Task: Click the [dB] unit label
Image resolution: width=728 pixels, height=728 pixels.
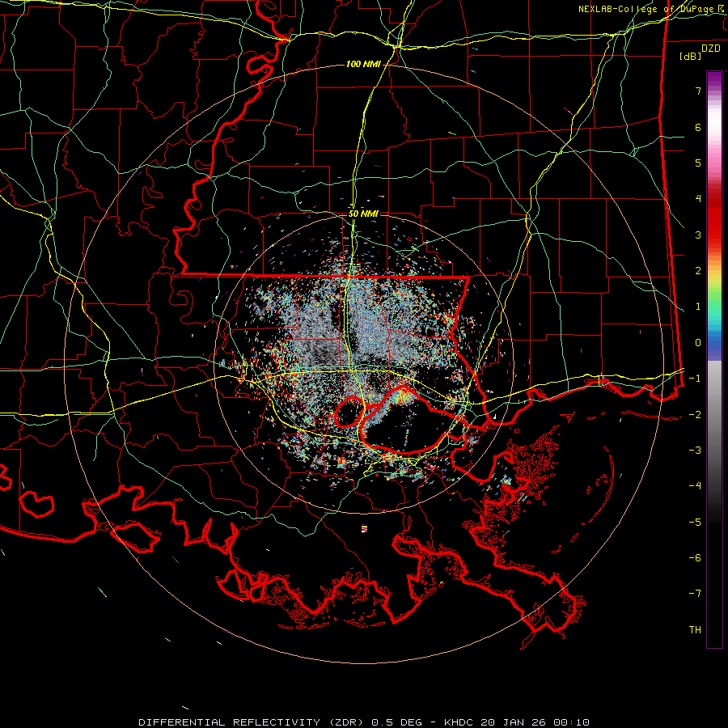Action: (691, 56)
